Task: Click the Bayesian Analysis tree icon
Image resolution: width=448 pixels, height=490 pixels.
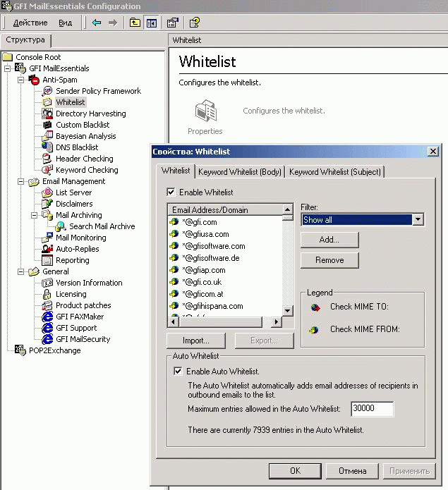Action: pos(47,136)
